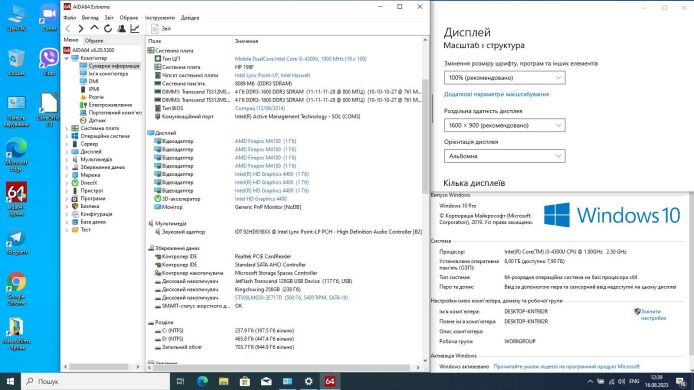The height and width of the screenshot is (390, 694).
Task: Open the 1600 × 900 resolution dropdown
Action: [505, 125]
